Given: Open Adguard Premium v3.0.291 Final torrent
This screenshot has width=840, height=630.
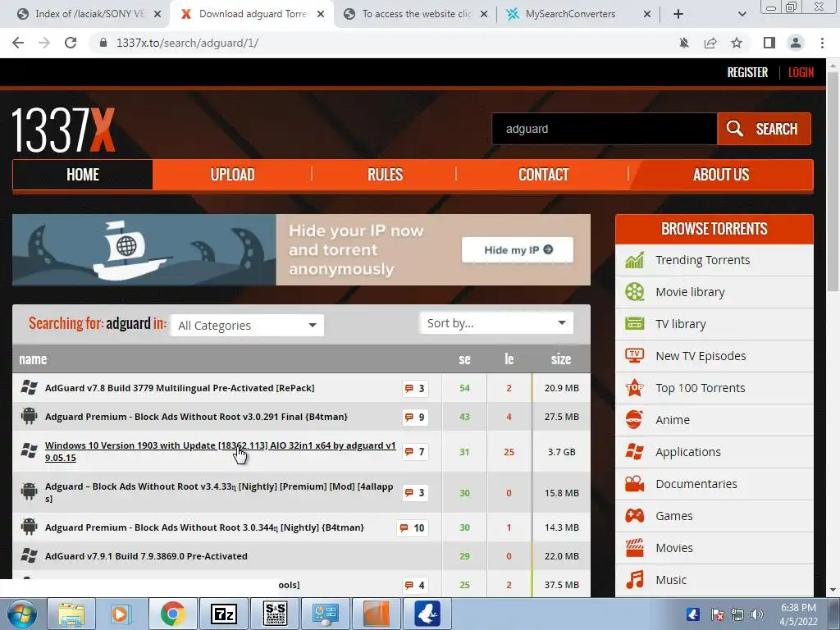Looking at the screenshot, I should coord(196,418).
